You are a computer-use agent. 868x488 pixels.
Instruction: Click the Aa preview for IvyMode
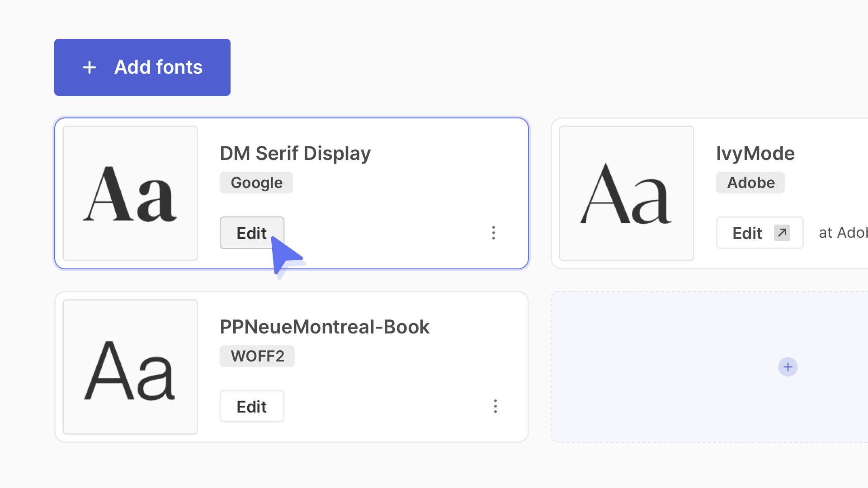pos(626,193)
